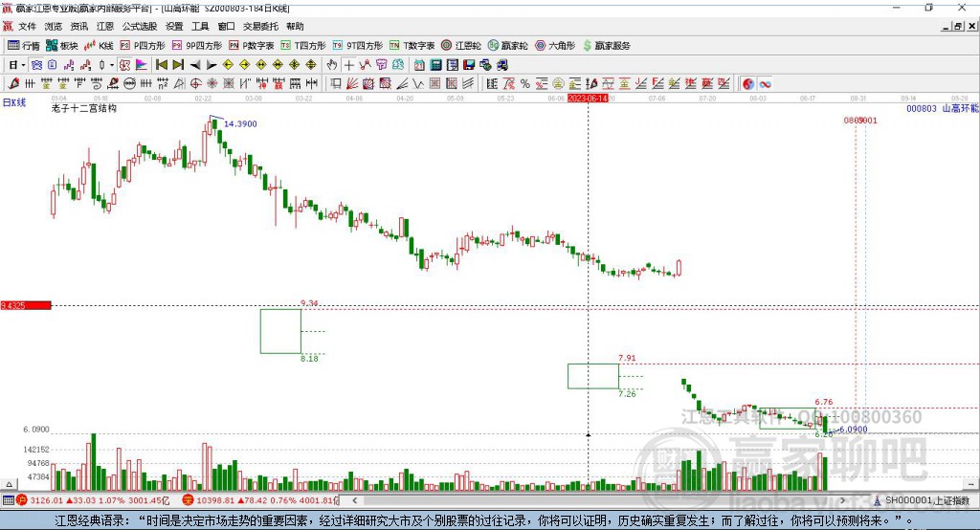Click the blue infinity loop icon
Screen dimensions: 980x530
click(765, 84)
